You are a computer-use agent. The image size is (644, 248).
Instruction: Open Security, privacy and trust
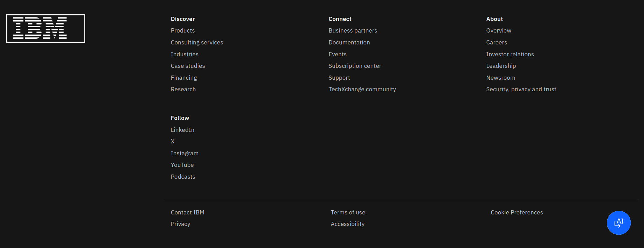[x=521, y=89]
